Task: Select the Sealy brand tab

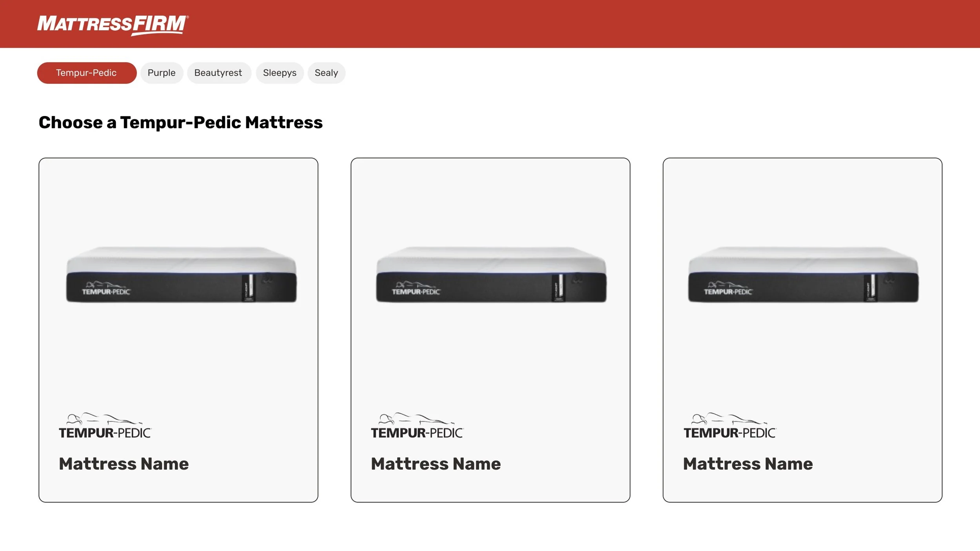Action: 326,73
